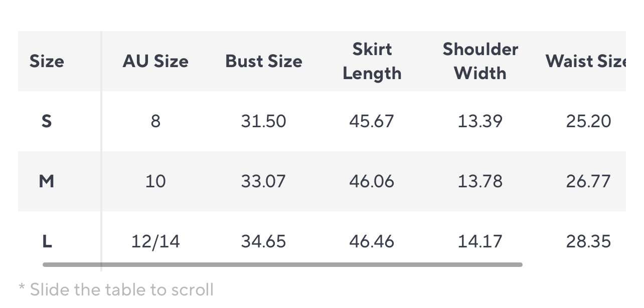Click AU size 12/14 cell

click(155, 241)
